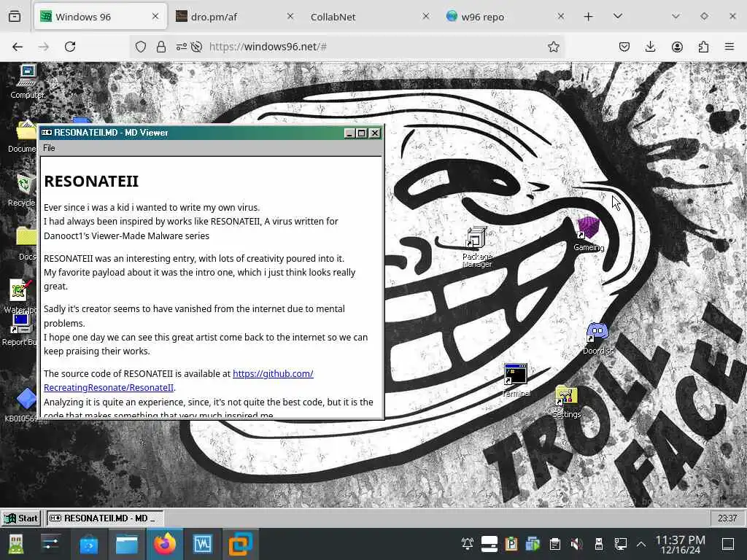Image resolution: width=747 pixels, height=560 pixels.
Task: Open the Pocket save icon
Action: coord(624,47)
